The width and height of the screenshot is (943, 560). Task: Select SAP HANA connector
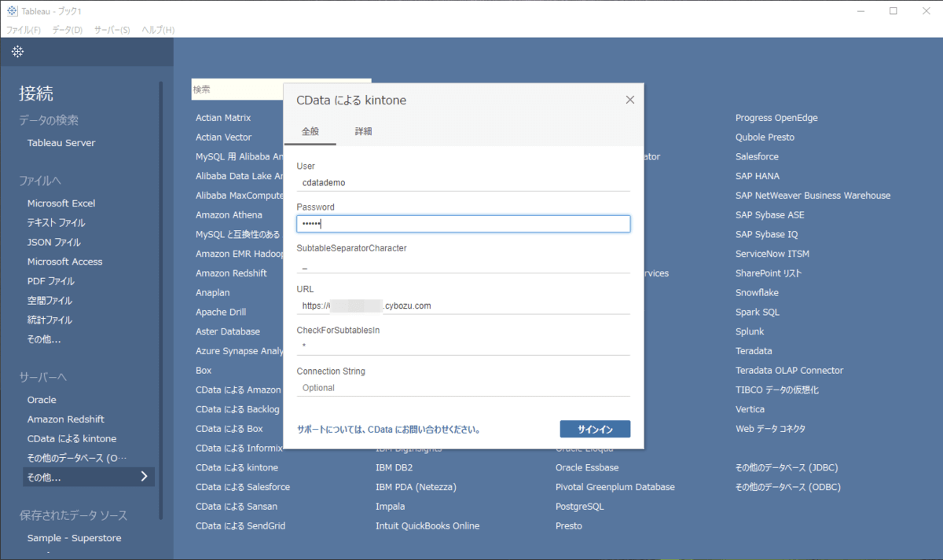click(x=758, y=177)
